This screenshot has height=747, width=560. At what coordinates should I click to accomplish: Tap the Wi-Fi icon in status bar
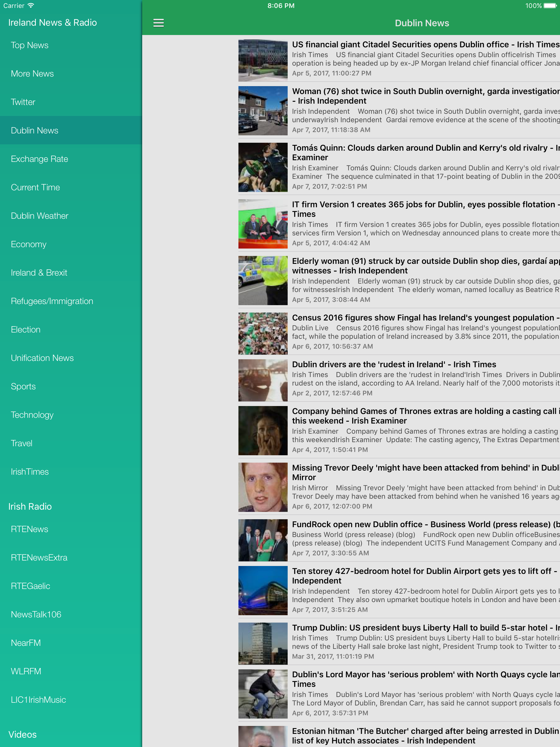(31, 5)
